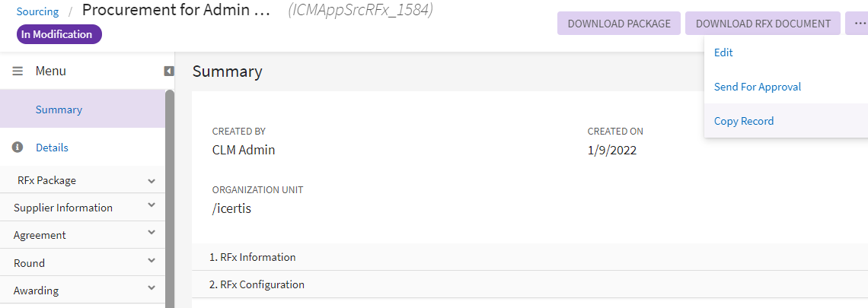
Task: Expand the 1. RFx Information section
Action: click(x=253, y=257)
